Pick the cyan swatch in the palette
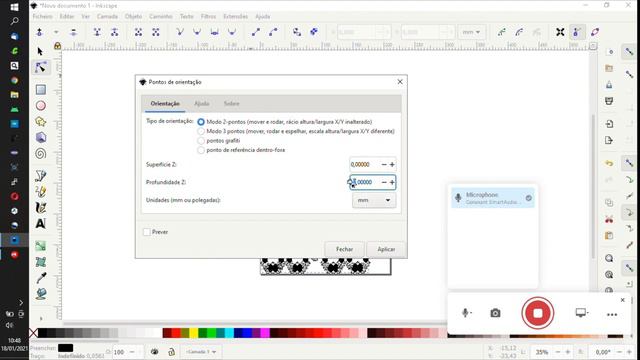 (x=229, y=333)
